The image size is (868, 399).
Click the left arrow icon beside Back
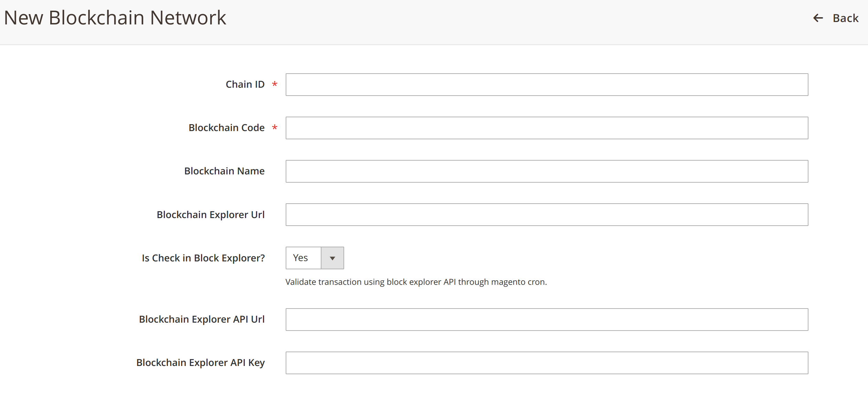pos(818,18)
